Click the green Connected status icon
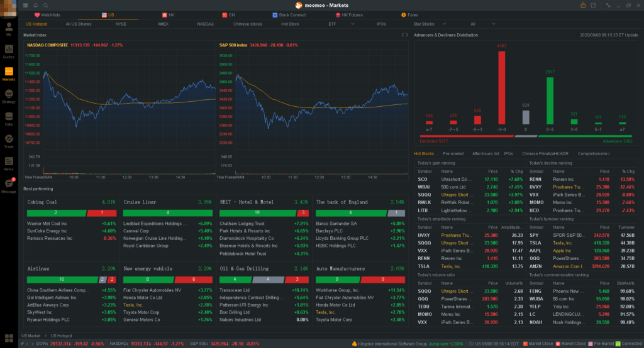Screen dimensions: 644x348 point(618,344)
